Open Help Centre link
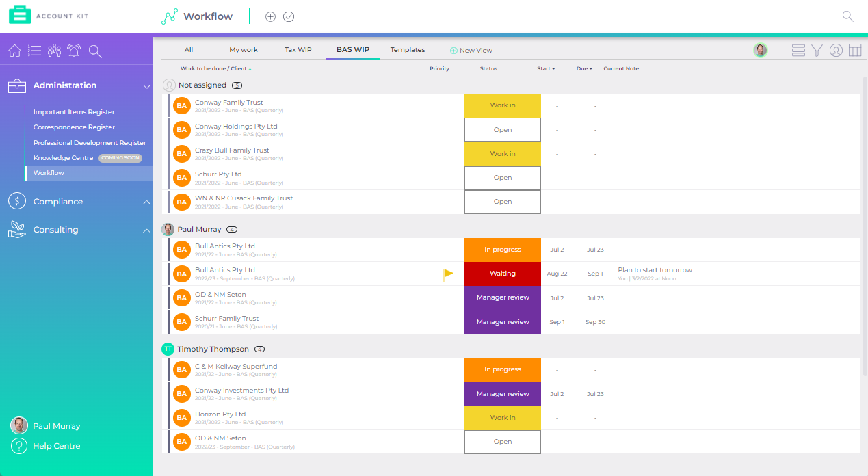 [x=57, y=446]
